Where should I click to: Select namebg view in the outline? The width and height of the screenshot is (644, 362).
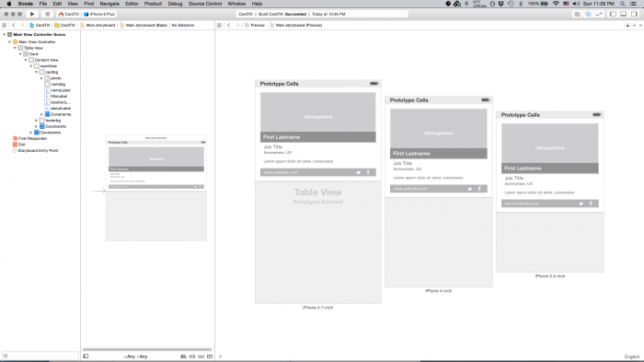coord(55,84)
